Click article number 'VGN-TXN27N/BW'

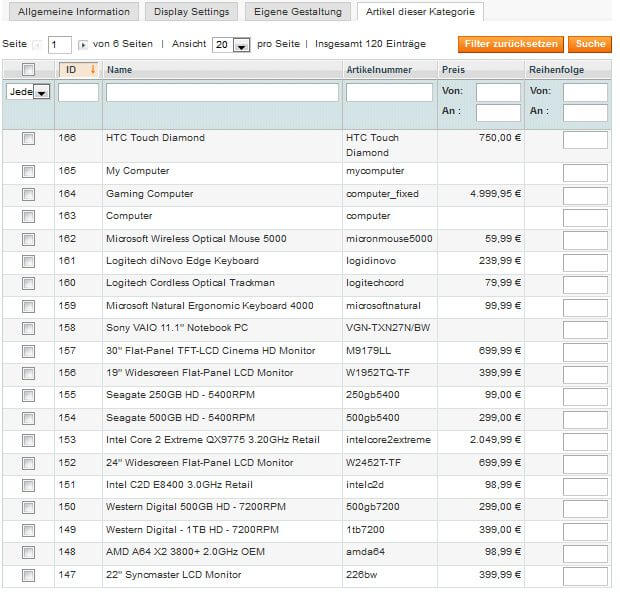pyautogui.click(x=388, y=328)
